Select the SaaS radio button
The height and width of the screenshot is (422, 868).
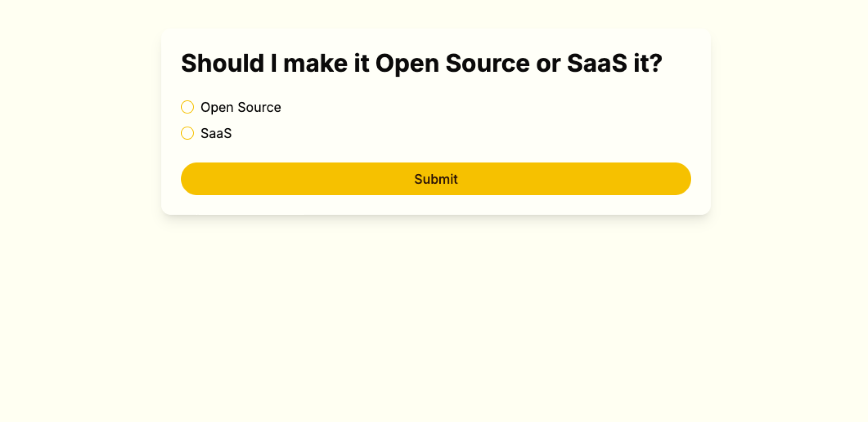tap(187, 133)
